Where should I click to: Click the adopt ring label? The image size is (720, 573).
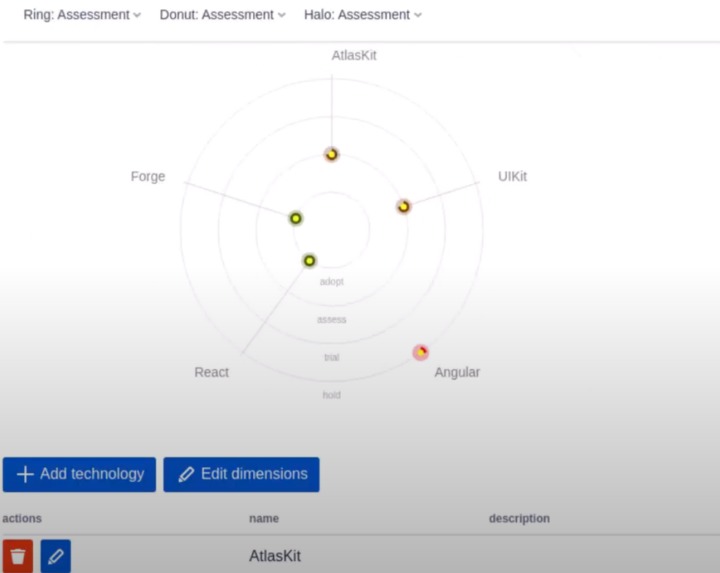point(332,281)
